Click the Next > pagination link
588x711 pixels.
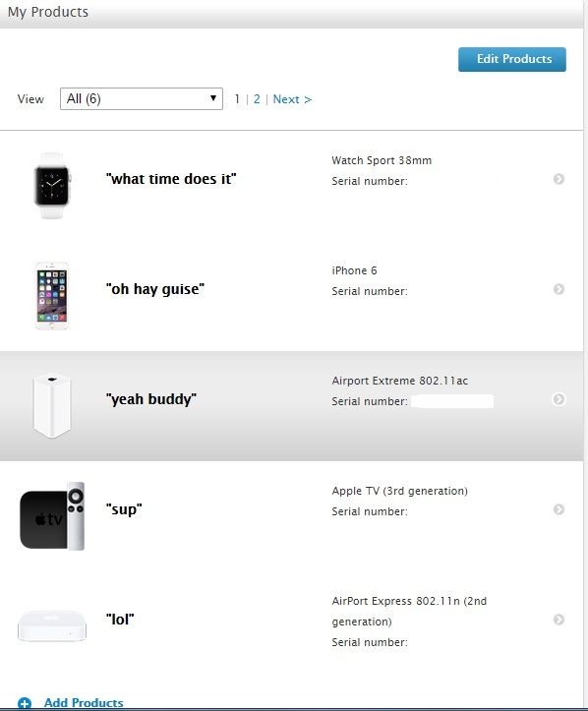pyautogui.click(x=292, y=99)
